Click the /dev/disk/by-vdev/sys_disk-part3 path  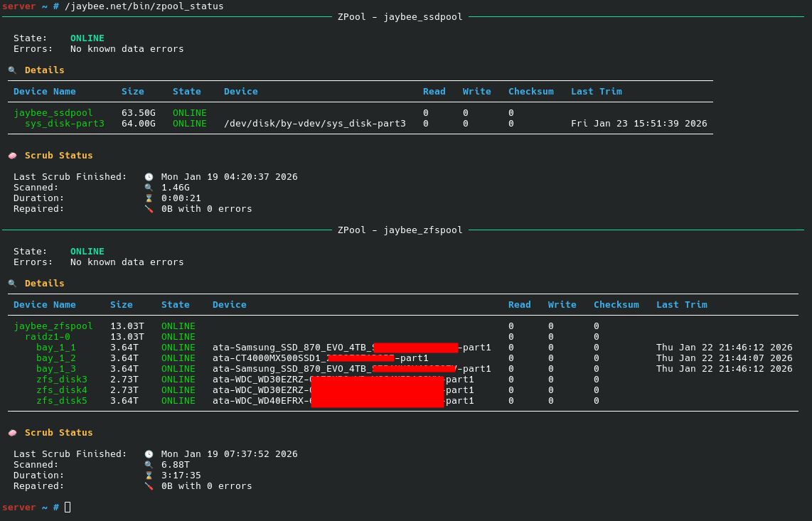click(x=315, y=123)
